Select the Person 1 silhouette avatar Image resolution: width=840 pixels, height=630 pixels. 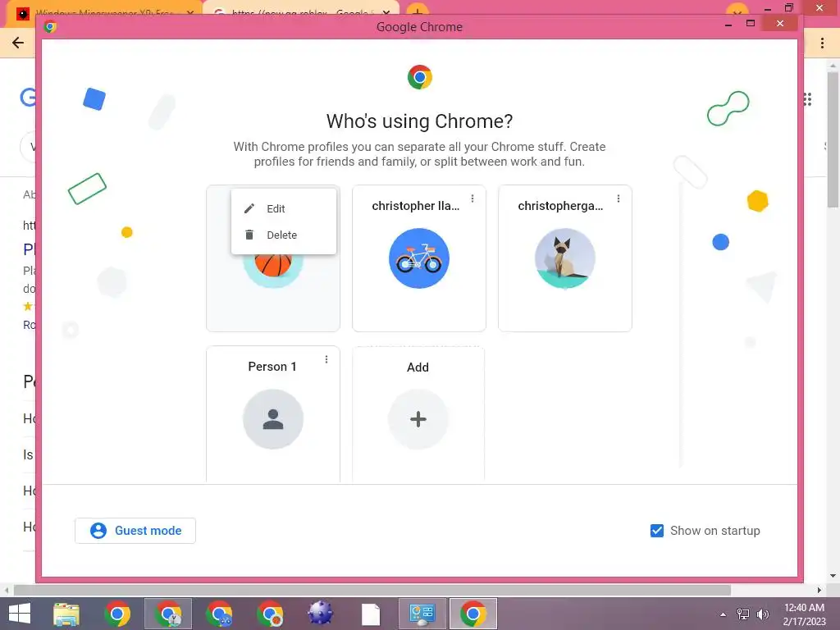[x=273, y=419]
